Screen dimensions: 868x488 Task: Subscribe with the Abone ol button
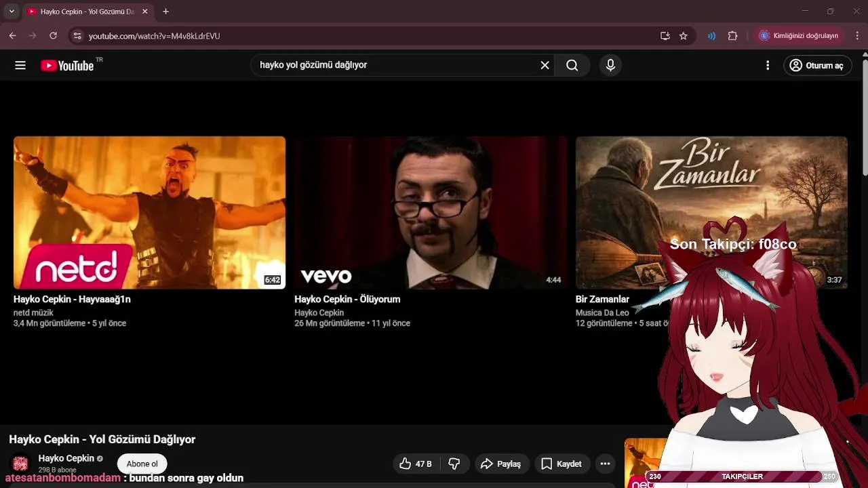[142, 464]
